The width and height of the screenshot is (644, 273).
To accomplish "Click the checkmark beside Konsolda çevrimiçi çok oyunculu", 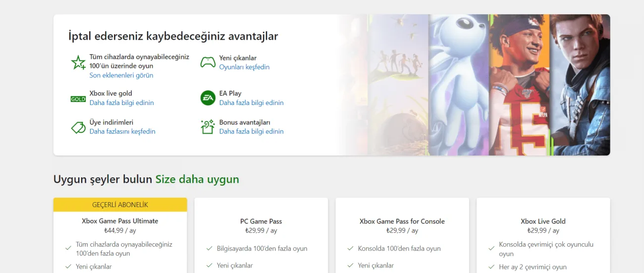I will [x=491, y=248].
